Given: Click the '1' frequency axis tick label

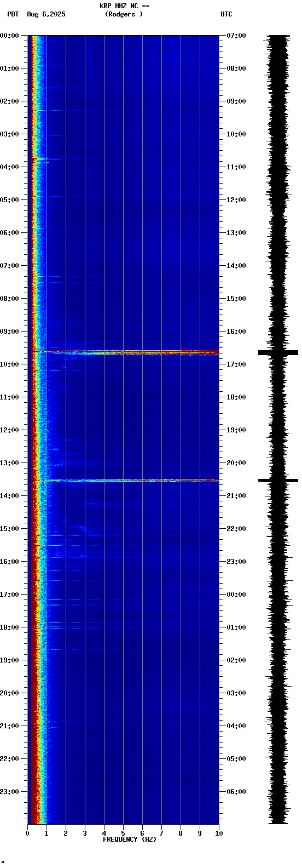Looking at the screenshot, I should [x=47, y=833].
